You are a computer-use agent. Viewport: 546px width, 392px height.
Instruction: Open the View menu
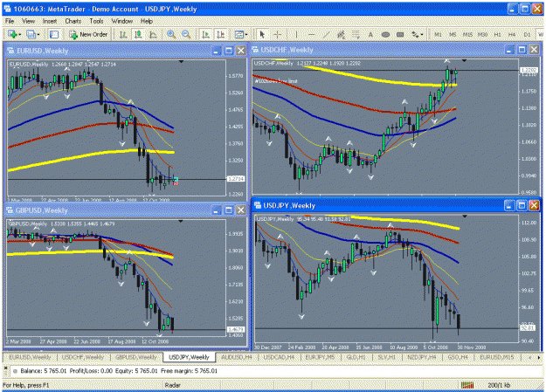point(29,21)
